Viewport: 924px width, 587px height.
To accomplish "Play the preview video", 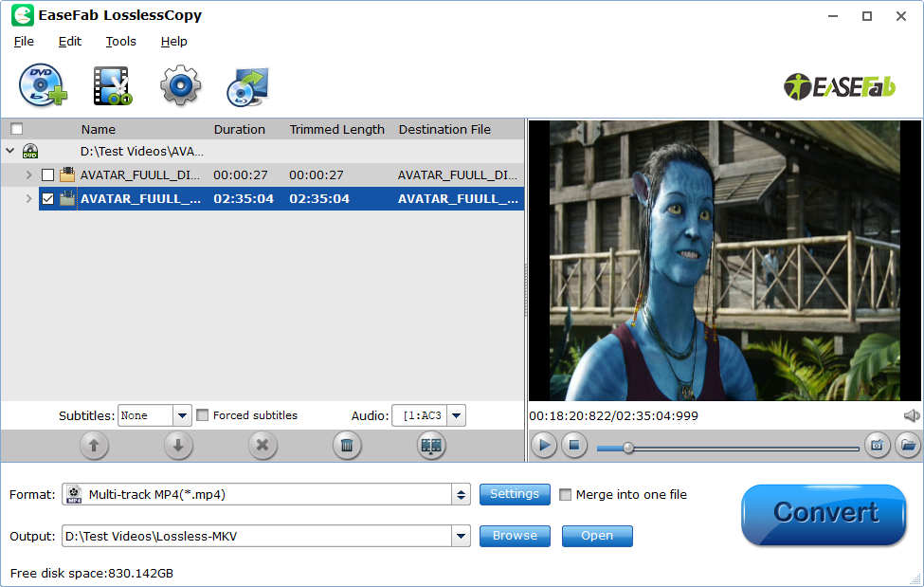I will tap(544, 445).
